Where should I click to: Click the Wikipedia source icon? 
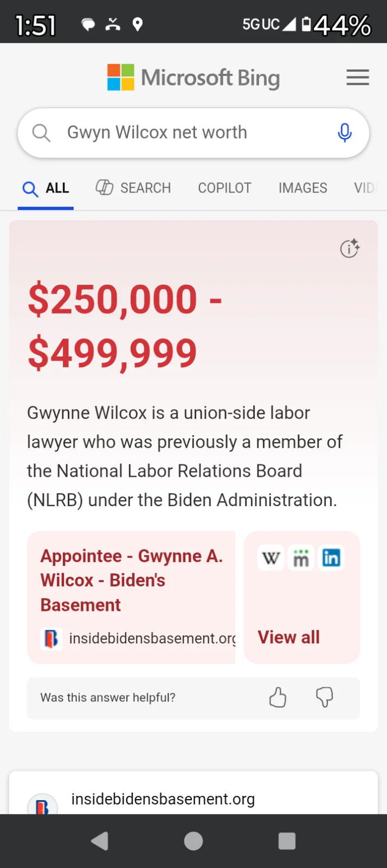tap(271, 558)
